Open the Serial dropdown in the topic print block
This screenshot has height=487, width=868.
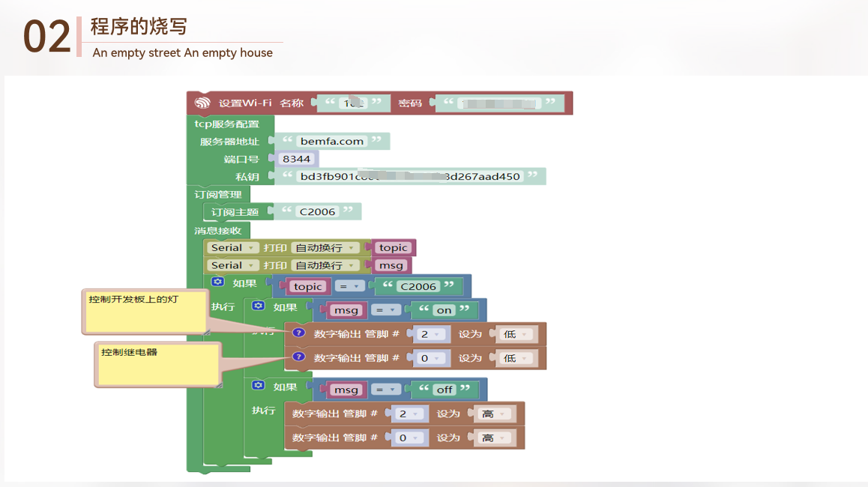pyautogui.click(x=234, y=248)
